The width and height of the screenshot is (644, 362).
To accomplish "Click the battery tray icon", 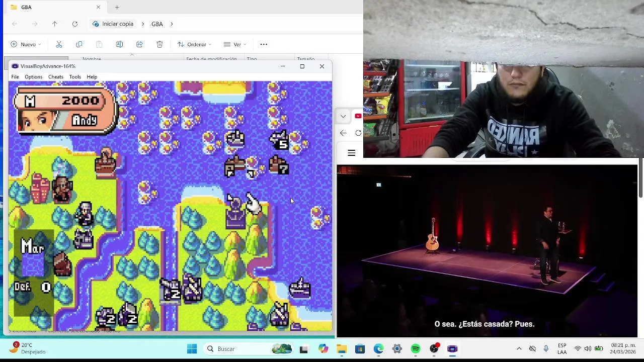I will pos(599,348).
